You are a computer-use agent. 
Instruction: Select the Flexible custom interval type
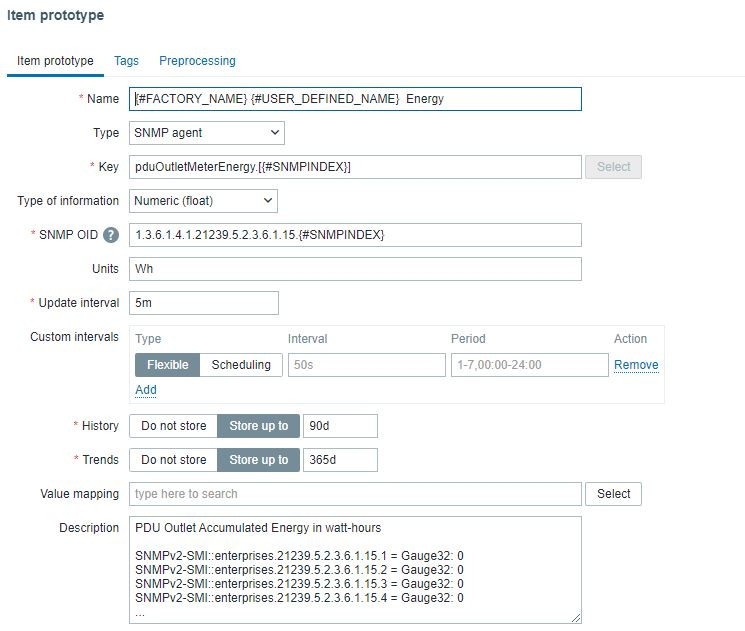pos(167,365)
